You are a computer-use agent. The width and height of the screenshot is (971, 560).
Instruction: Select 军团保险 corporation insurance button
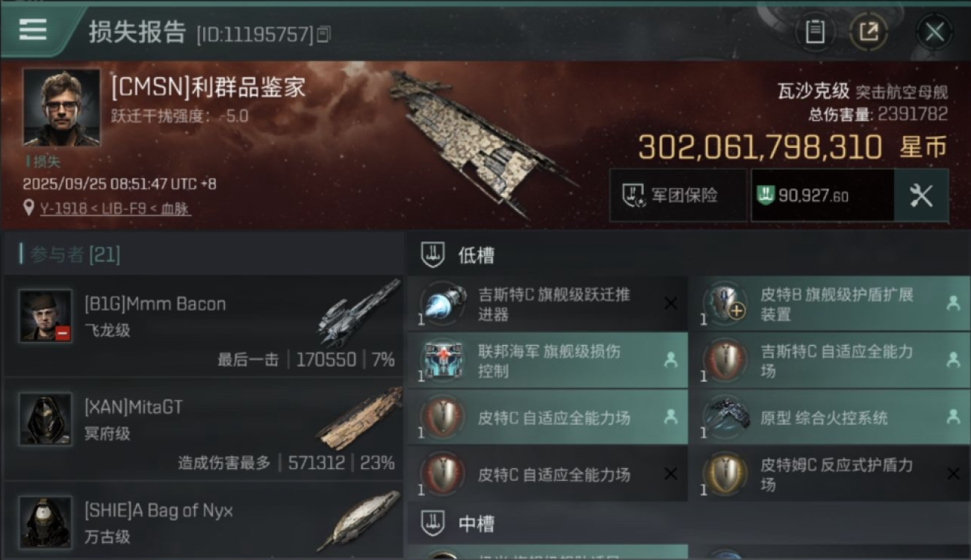pyautogui.click(x=678, y=196)
